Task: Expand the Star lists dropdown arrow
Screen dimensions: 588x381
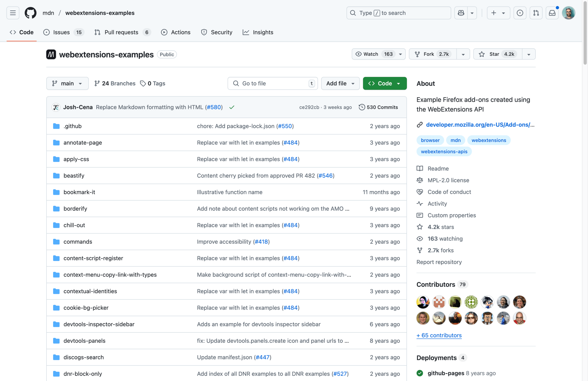Action: coord(529,54)
